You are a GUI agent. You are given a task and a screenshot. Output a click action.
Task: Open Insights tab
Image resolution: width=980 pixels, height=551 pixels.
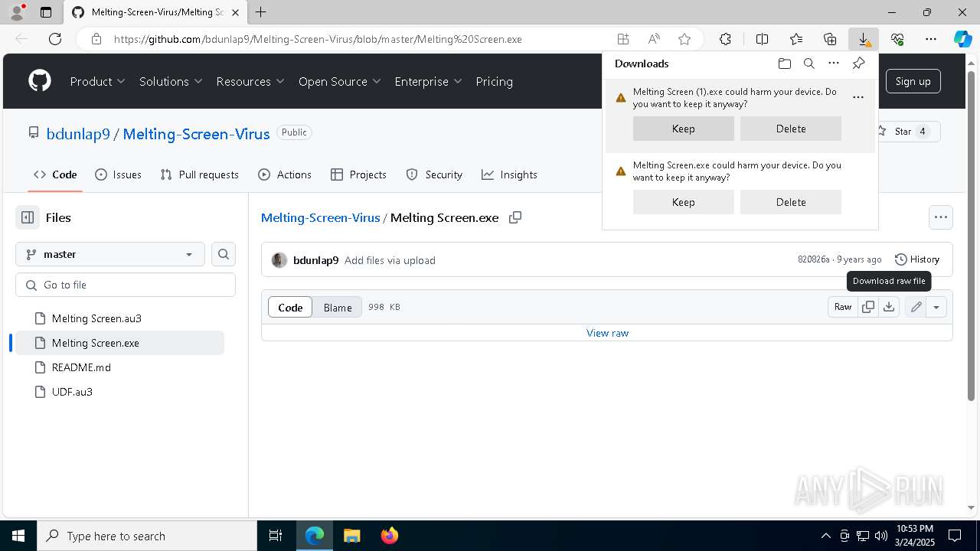pos(509,174)
